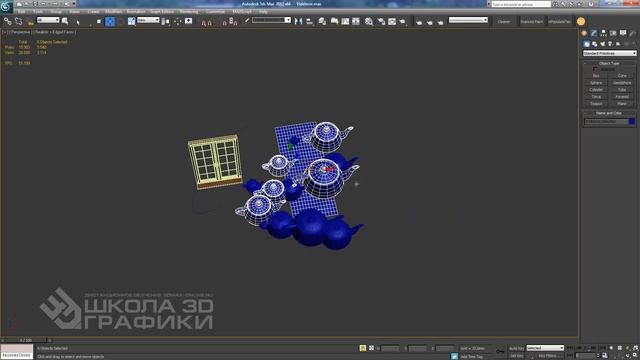640x360 pixels.
Task: Open the blue object color swatch
Action: (x=632, y=122)
